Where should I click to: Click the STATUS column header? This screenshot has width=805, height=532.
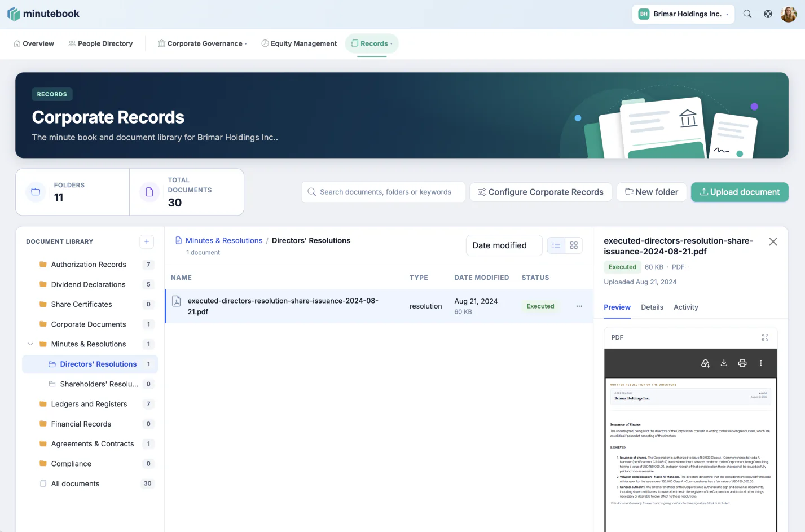click(x=535, y=278)
